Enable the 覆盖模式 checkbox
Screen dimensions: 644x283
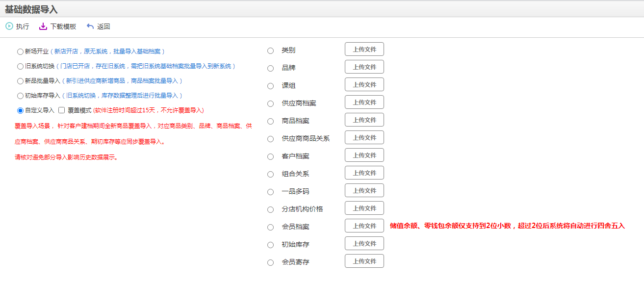tap(62, 110)
